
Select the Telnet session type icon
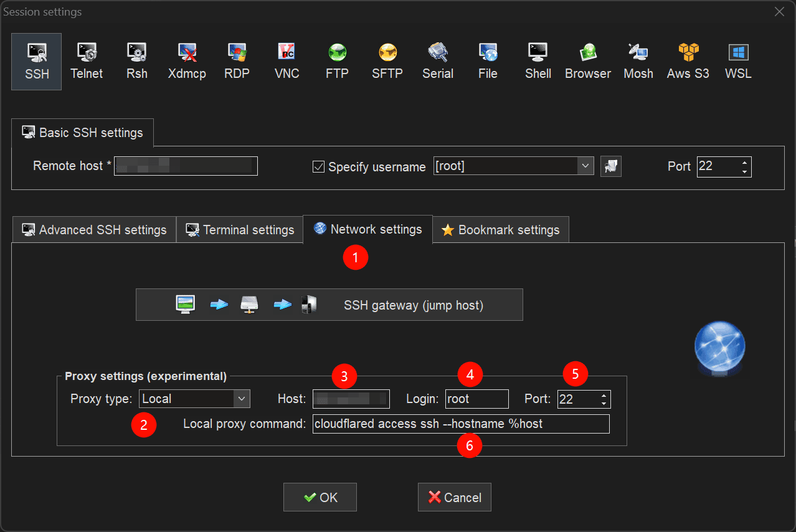(87, 61)
